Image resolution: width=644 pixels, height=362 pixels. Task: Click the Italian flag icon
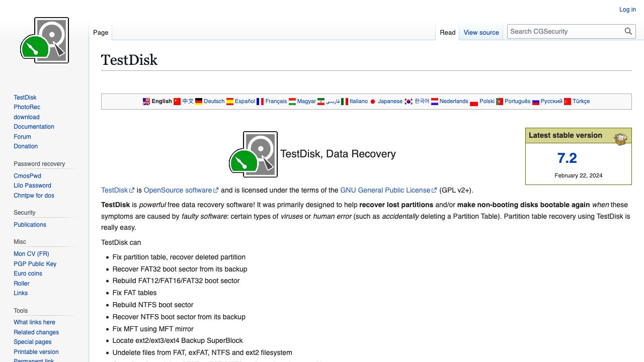(345, 102)
